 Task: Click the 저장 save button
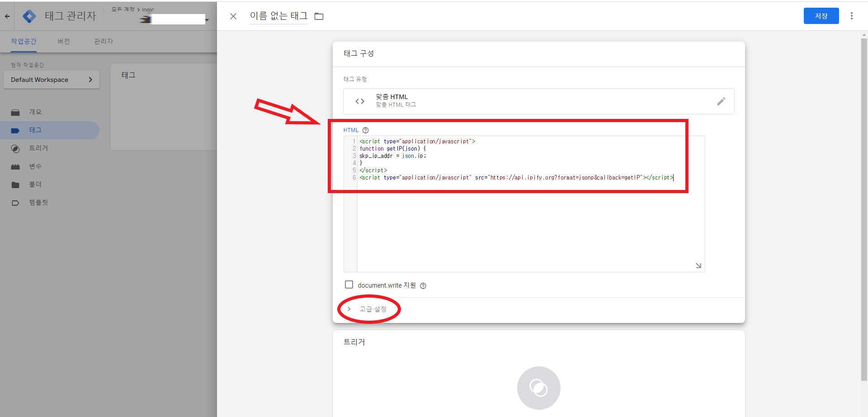tap(821, 16)
